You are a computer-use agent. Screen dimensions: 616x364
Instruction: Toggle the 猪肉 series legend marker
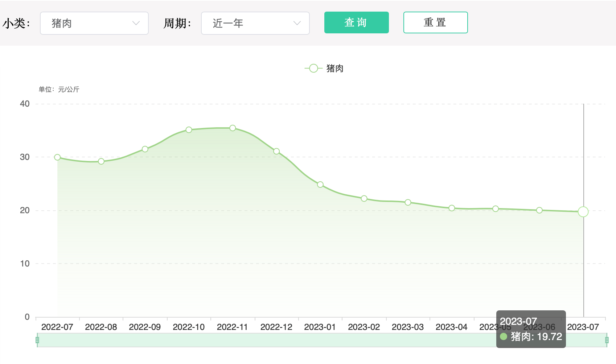(313, 69)
